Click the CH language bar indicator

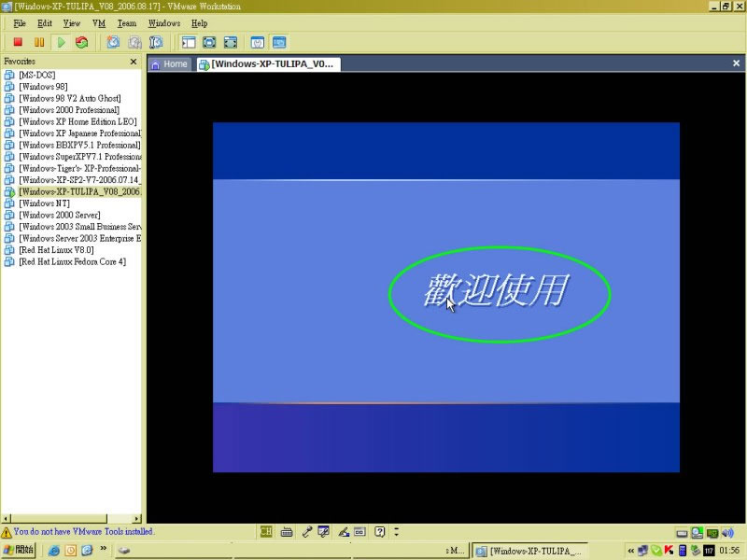click(266, 531)
